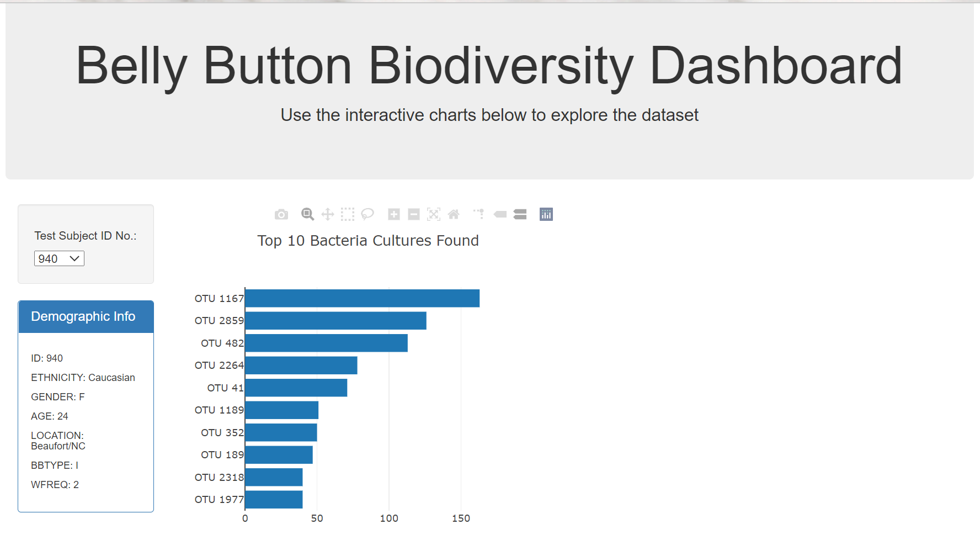980x540 pixels.
Task: Click the Top 10 Bacteria Cultures Found title
Action: [367, 241]
